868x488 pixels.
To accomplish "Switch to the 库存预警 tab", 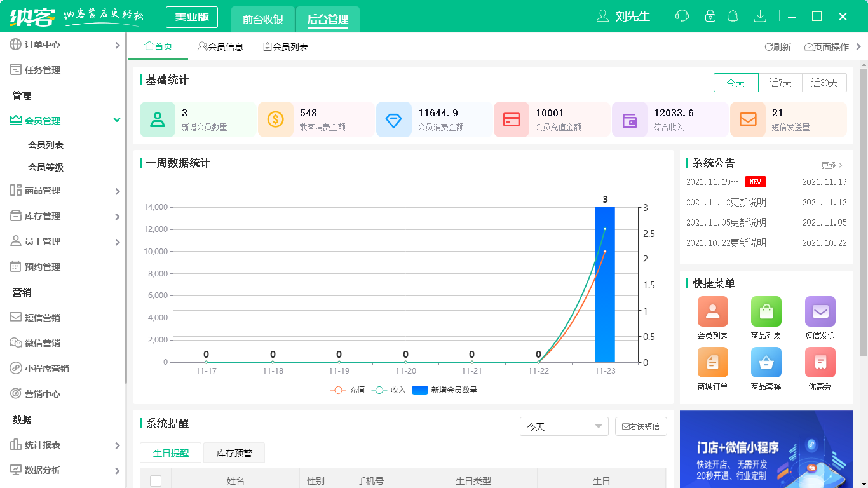I will 233,452.
